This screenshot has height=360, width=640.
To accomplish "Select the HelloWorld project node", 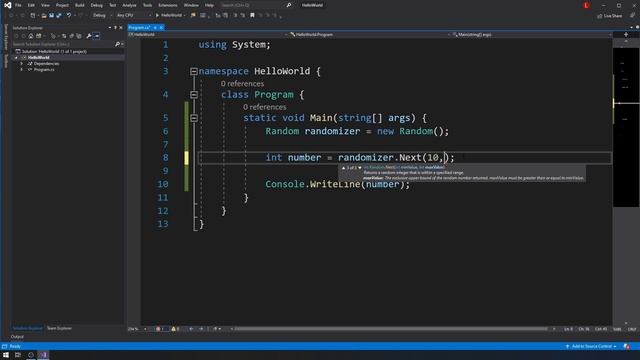I will (x=39, y=58).
